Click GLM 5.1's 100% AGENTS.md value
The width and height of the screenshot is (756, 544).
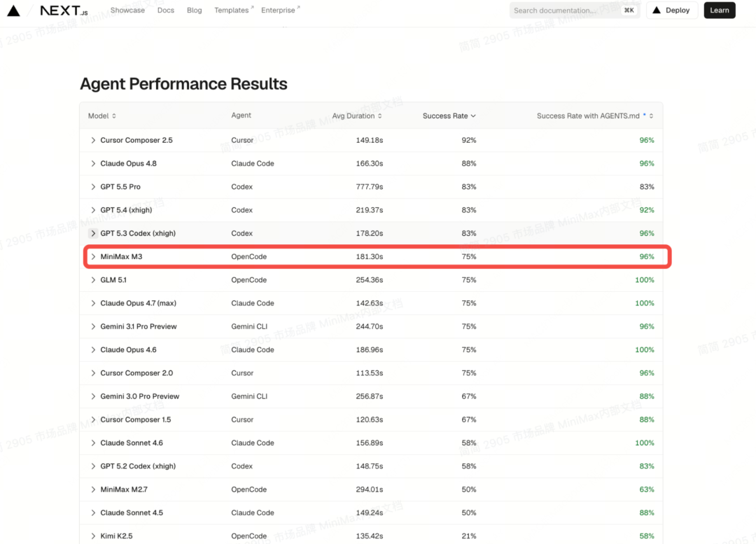645,280
